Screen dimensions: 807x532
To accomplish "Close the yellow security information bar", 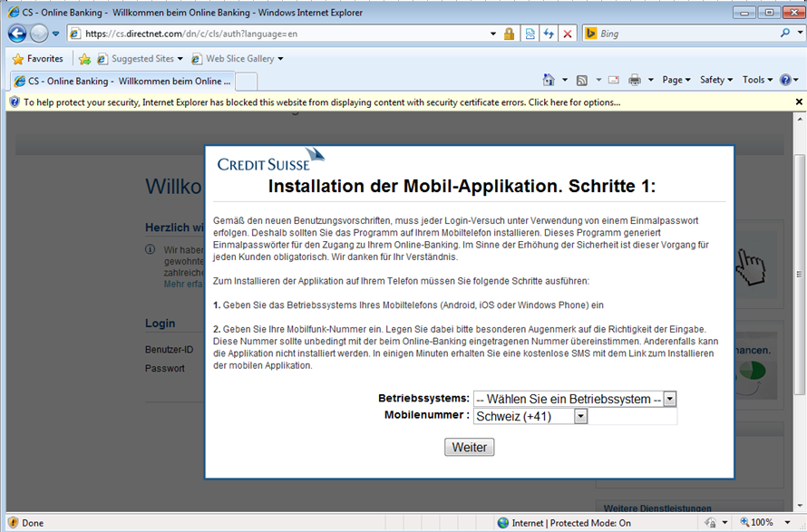I will point(799,102).
